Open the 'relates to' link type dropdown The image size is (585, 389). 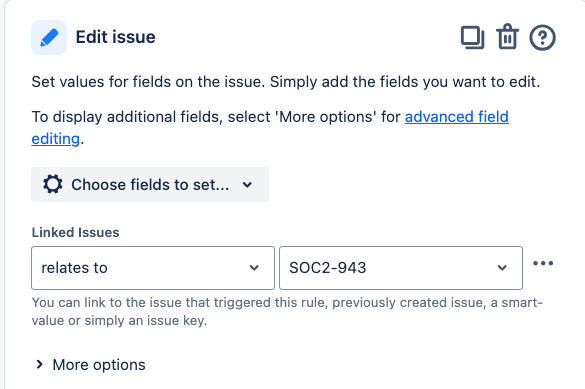click(153, 268)
